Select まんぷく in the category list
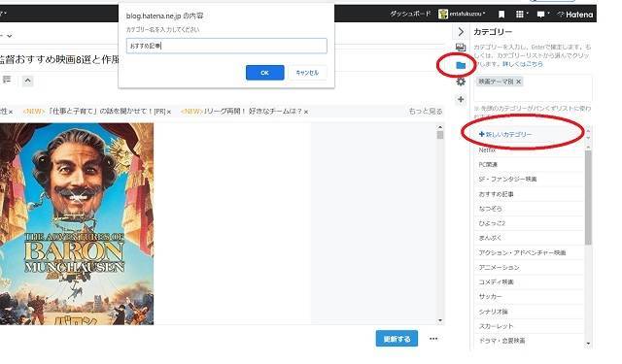 click(530, 238)
